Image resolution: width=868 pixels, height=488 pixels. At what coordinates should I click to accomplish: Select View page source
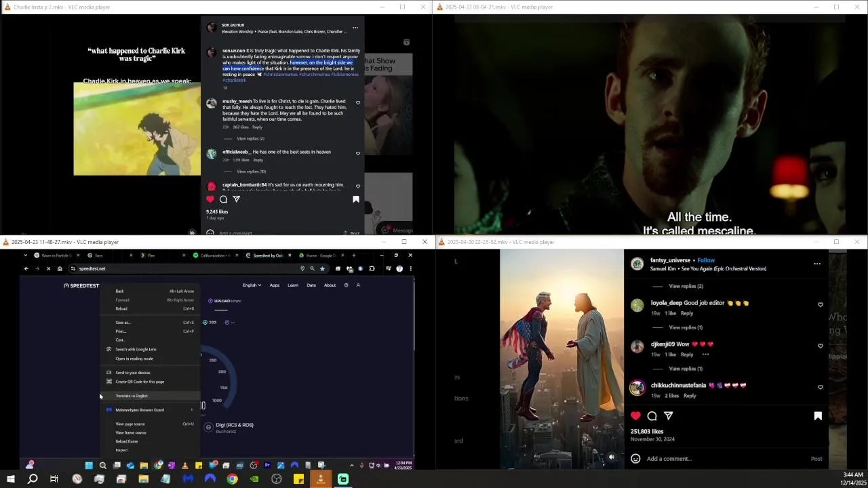pyautogui.click(x=151, y=424)
